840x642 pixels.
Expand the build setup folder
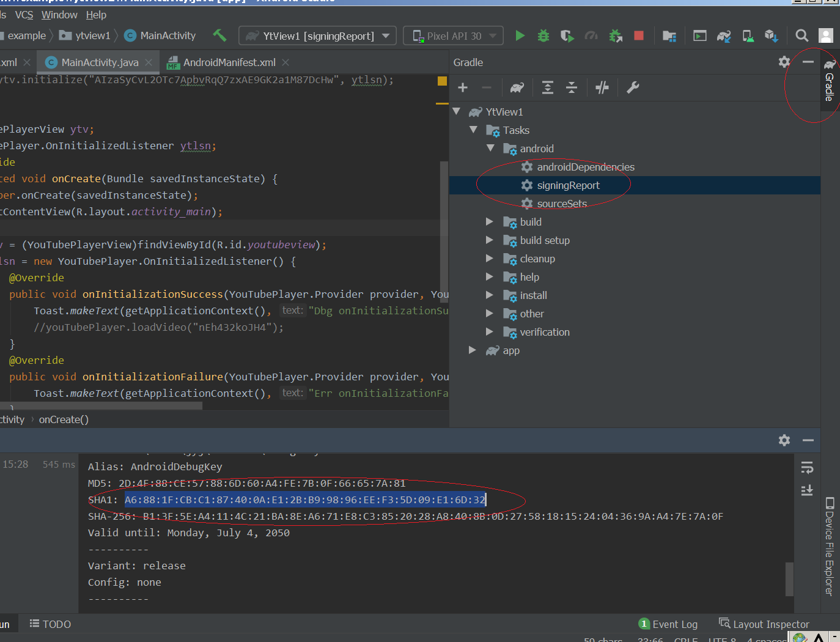click(489, 240)
